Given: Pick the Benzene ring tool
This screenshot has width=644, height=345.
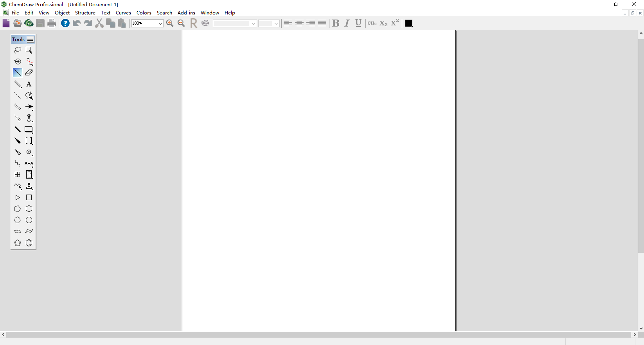Looking at the screenshot, I should pos(29,243).
